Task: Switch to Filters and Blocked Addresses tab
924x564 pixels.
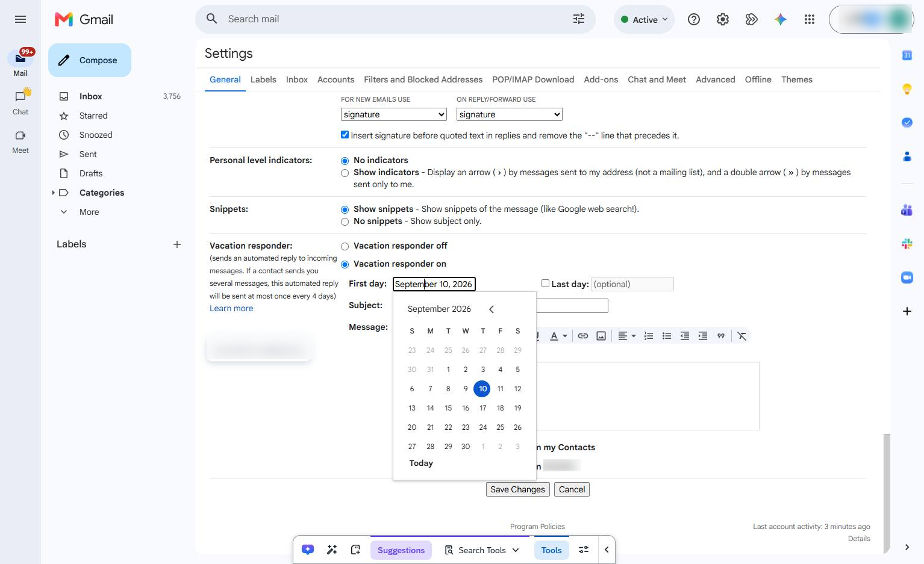Action: point(423,79)
